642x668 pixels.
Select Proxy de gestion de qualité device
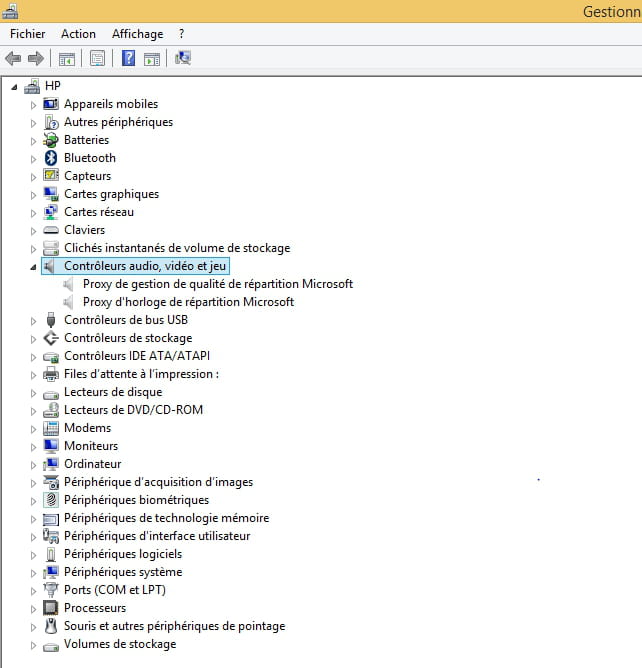click(x=218, y=284)
